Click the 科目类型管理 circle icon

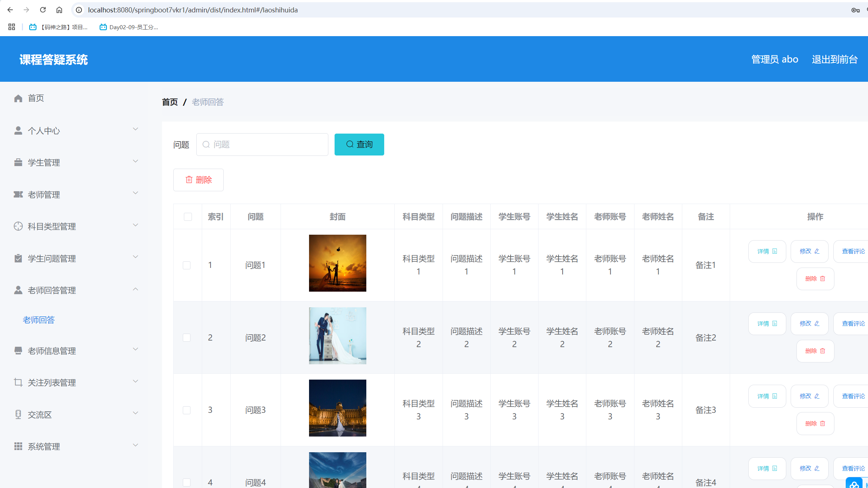point(18,226)
